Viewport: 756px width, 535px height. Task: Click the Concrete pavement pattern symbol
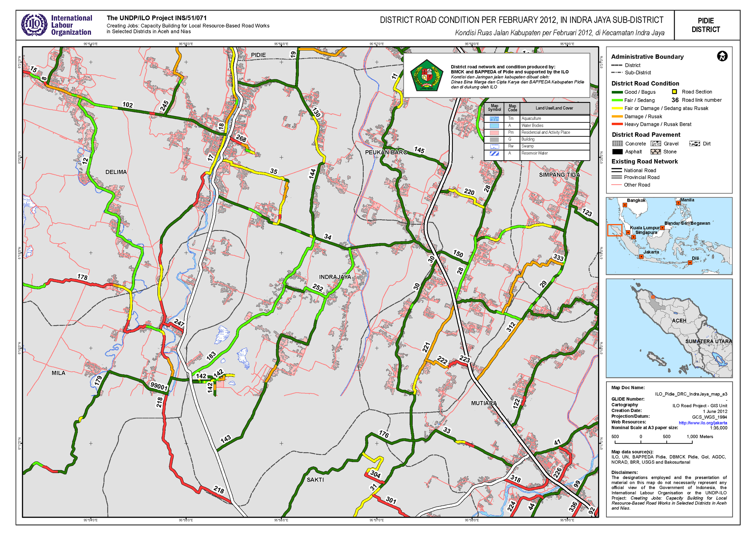coord(617,144)
